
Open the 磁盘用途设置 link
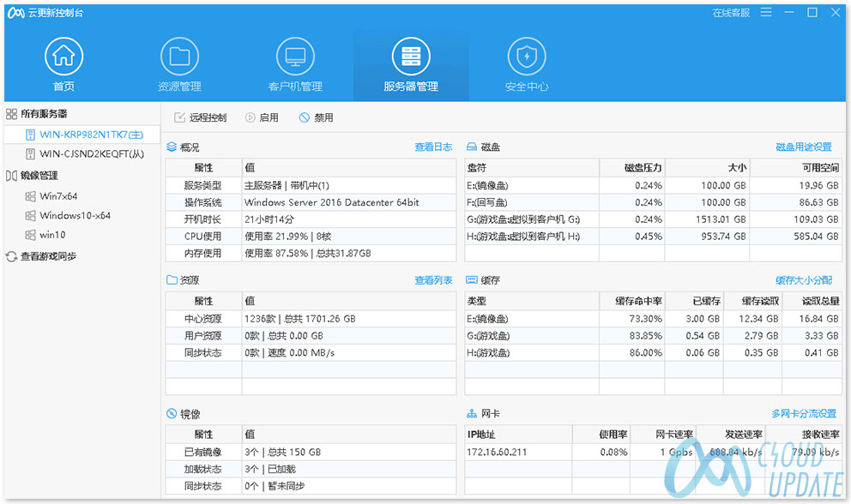pos(804,147)
